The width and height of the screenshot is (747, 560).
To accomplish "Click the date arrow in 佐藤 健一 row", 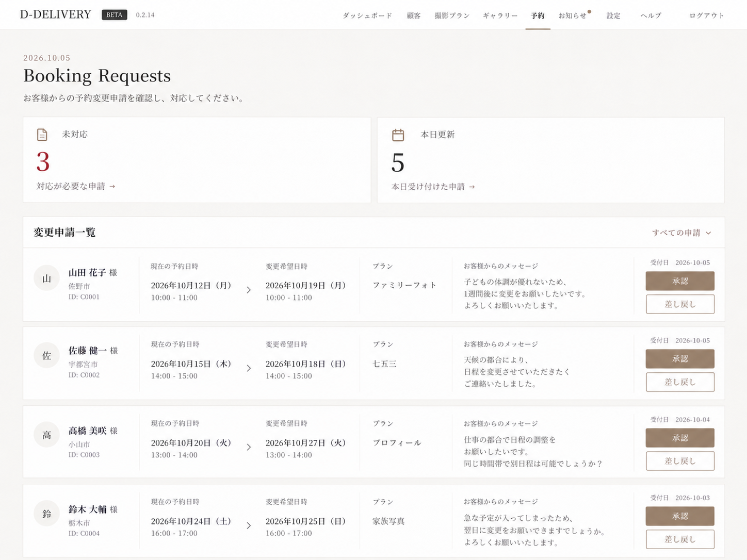I will pos(249,368).
